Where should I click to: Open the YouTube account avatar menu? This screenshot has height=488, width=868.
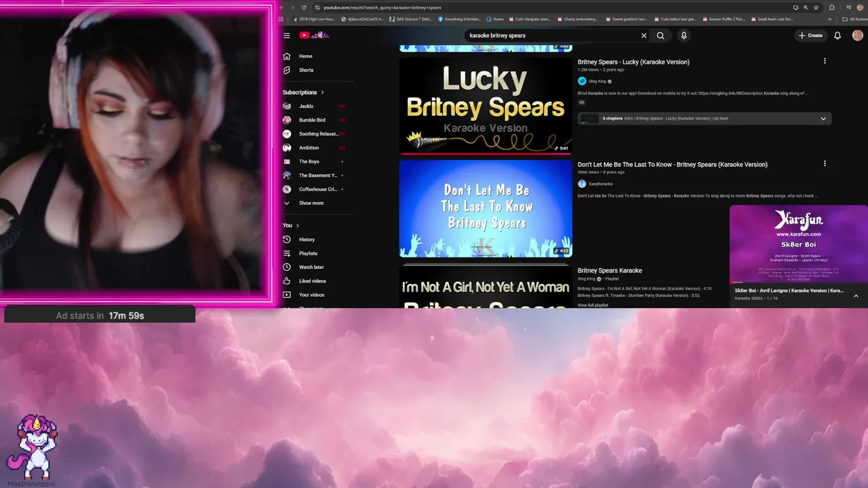(x=857, y=35)
